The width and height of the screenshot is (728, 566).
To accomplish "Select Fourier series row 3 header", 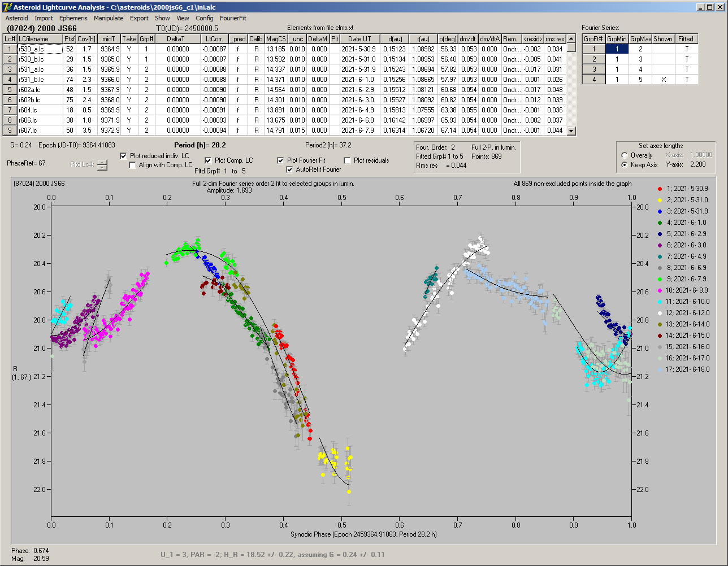I will [x=593, y=69].
